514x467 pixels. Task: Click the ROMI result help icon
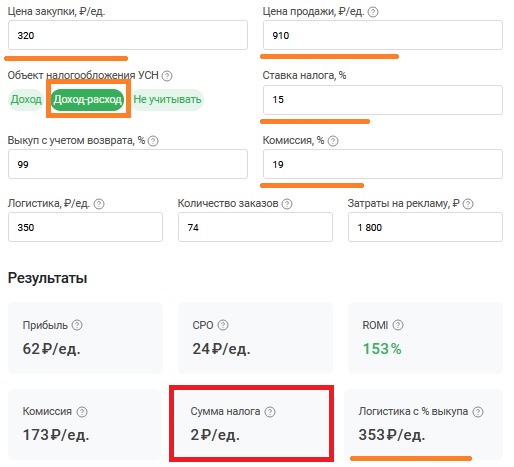click(398, 325)
